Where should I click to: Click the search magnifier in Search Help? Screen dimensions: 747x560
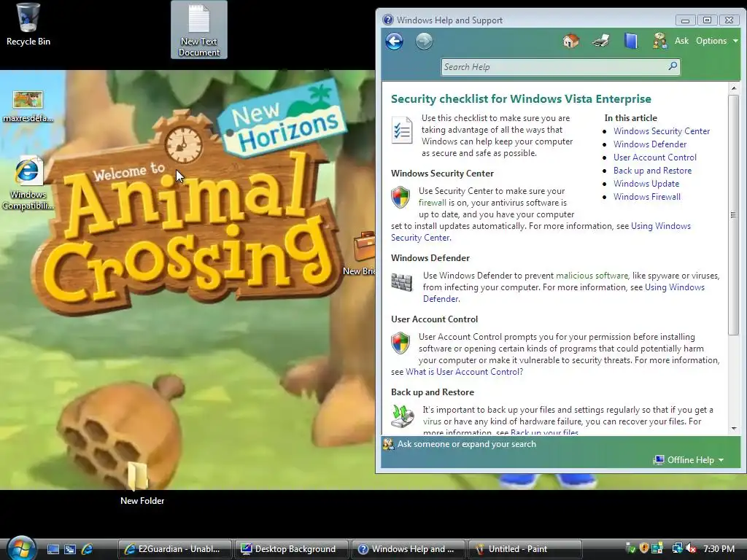673,66
